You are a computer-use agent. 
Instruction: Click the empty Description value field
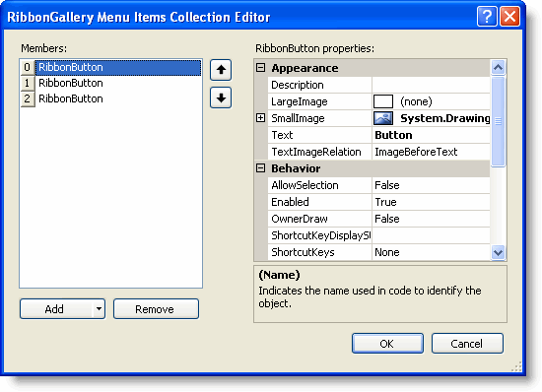[x=431, y=85]
